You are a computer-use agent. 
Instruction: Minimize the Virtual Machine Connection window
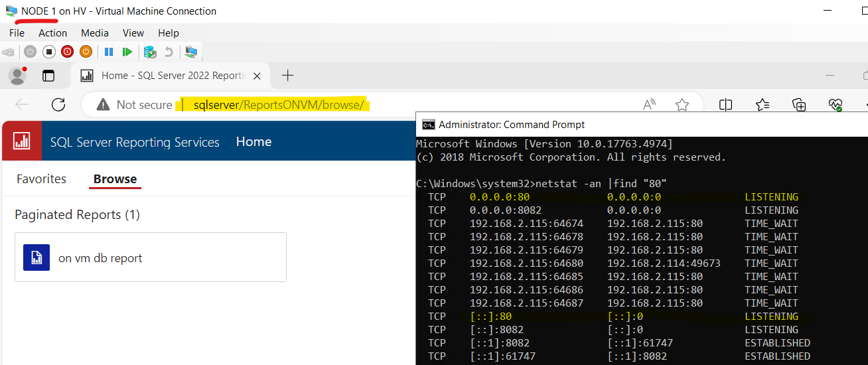pyautogui.click(x=828, y=11)
